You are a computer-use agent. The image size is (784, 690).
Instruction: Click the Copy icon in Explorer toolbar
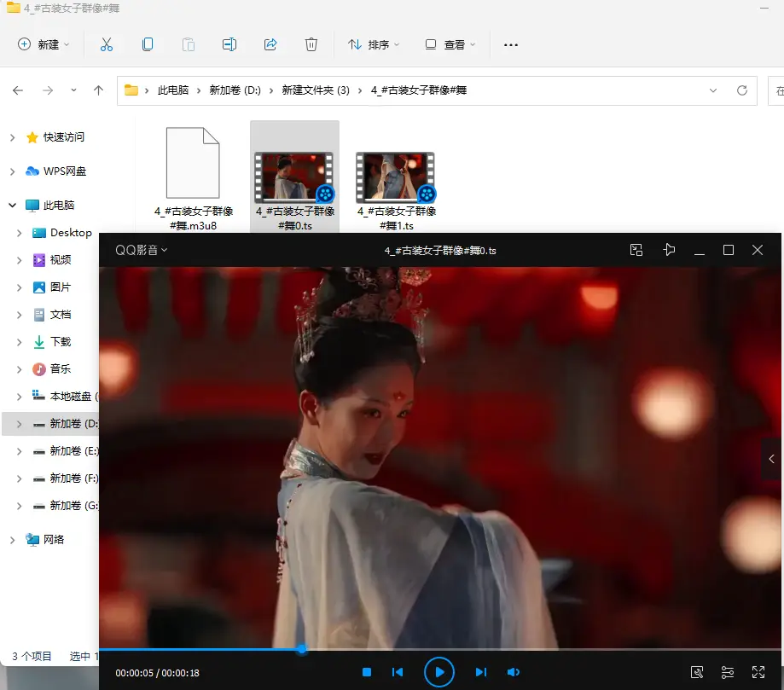click(148, 44)
